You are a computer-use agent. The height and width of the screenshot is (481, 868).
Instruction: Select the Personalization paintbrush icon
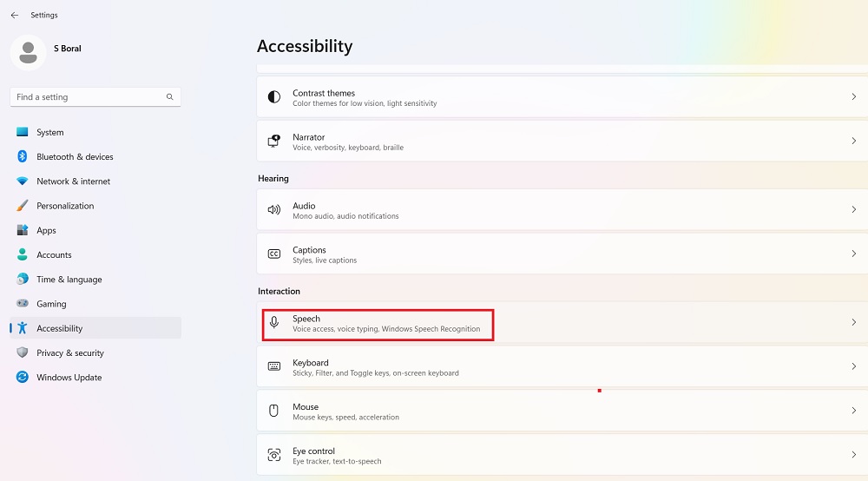click(x=23, y=206)
